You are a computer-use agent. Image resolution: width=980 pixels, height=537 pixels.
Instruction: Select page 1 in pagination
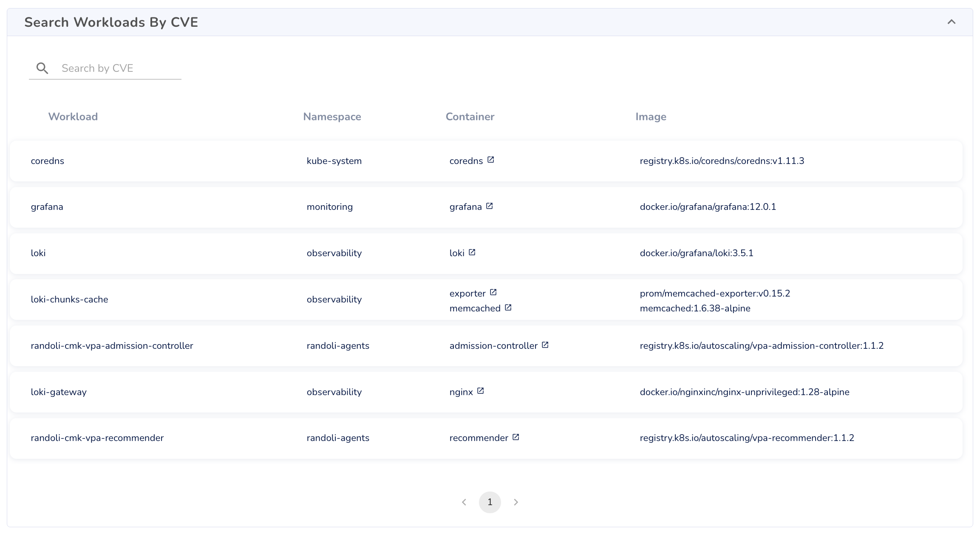pyautogui.click(x=490, y=502)
